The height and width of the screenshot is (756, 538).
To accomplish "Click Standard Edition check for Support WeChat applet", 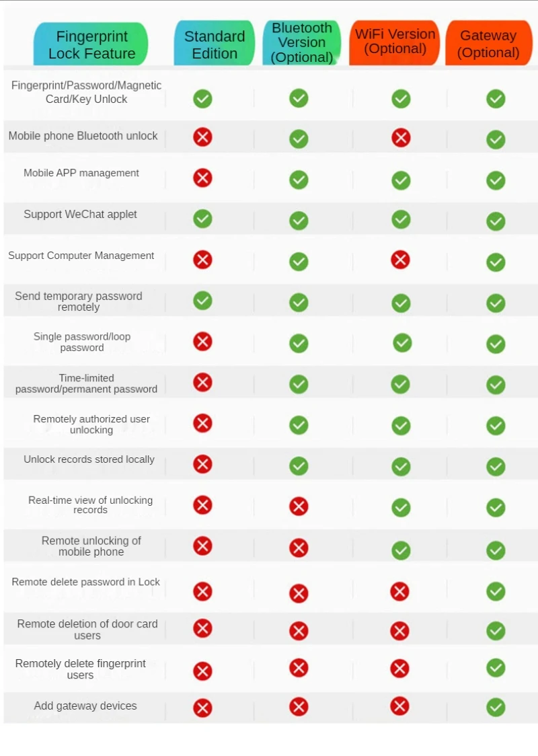I will coord(202,219).
